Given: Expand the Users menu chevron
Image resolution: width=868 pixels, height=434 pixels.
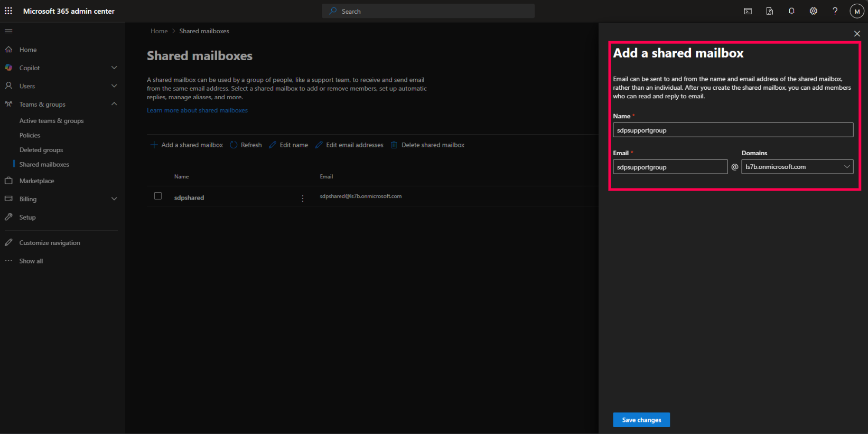Looking at the screenshot, I should click(114, 86).
